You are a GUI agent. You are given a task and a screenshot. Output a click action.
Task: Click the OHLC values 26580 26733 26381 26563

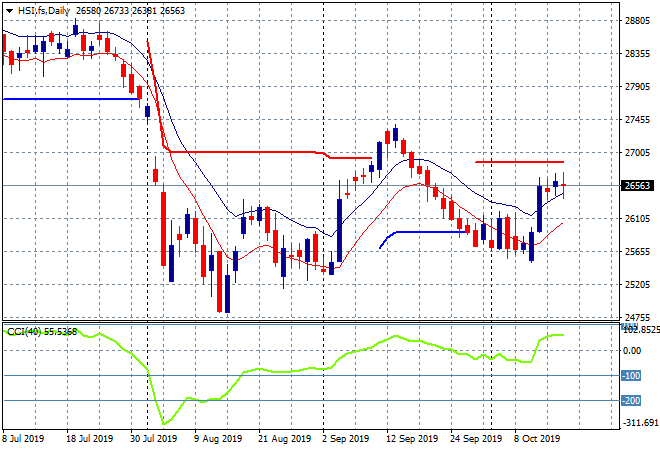[130, 11]
